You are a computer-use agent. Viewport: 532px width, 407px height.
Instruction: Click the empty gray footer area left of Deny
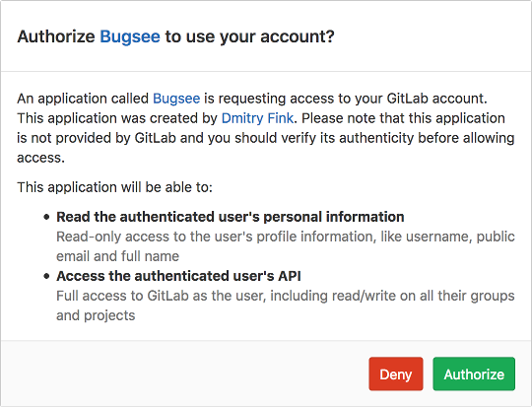point(183,373)
